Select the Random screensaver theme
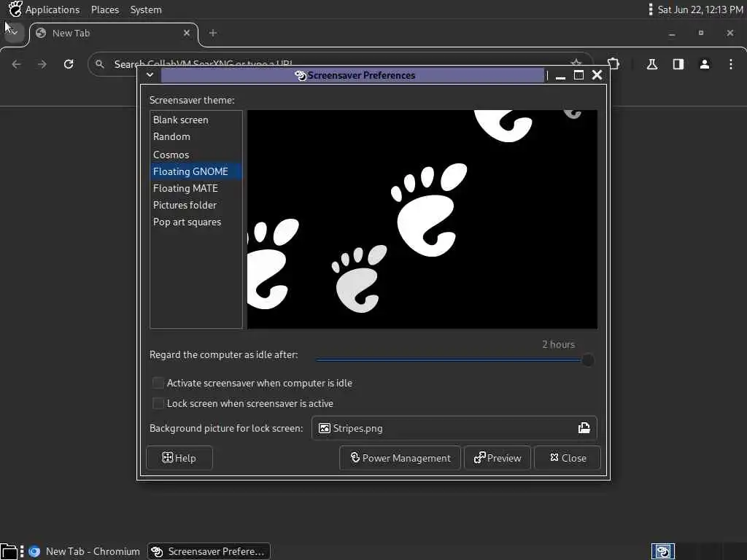747x560 pixels. click(x=196, y=136)
